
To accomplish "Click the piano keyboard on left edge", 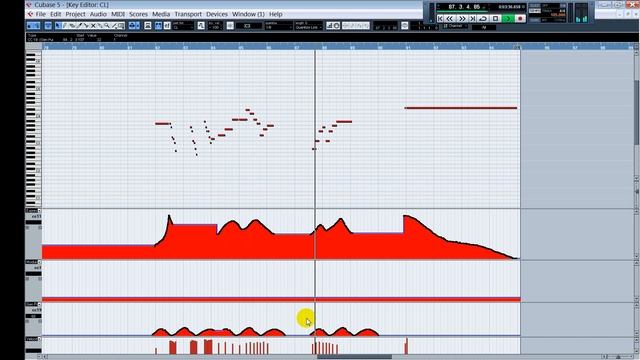I will click(33, 129).
